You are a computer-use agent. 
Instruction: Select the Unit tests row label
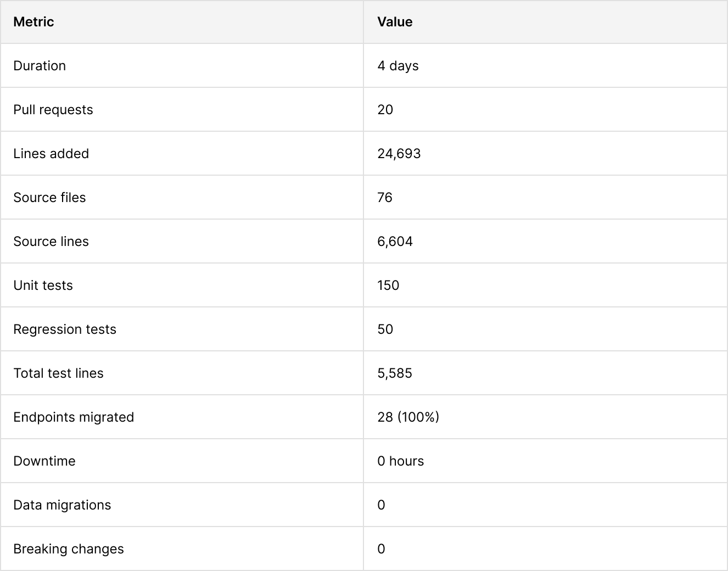[x=43, y=285]
